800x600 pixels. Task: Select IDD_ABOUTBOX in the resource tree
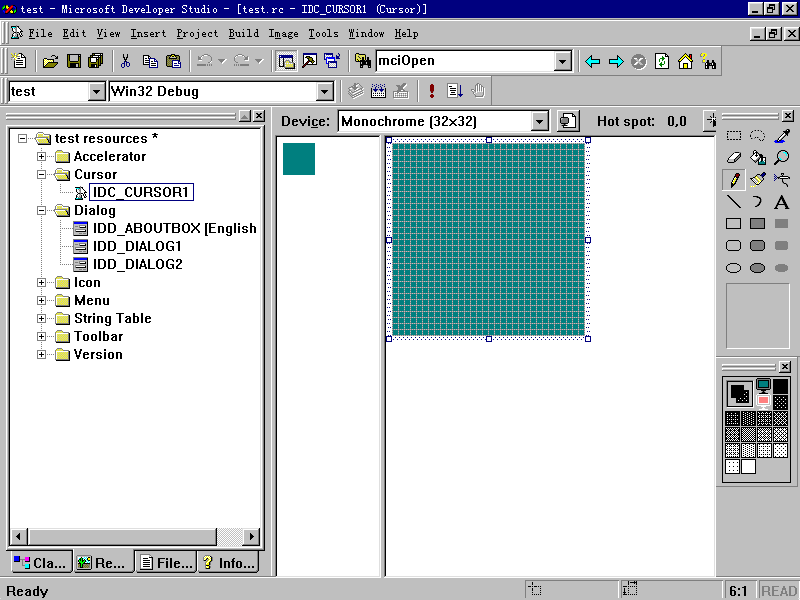coord(174,228)
